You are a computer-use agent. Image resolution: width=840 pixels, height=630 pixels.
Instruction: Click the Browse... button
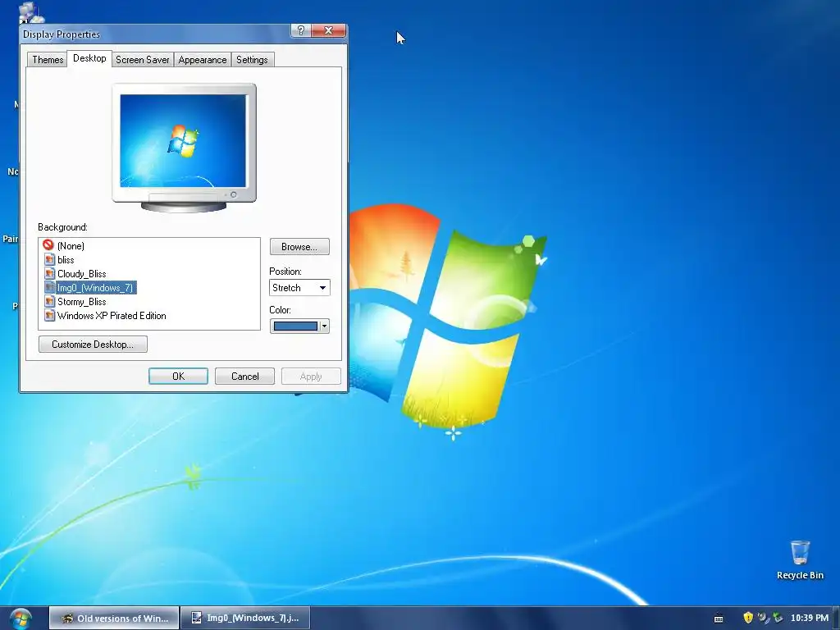[x=299, y=247]
